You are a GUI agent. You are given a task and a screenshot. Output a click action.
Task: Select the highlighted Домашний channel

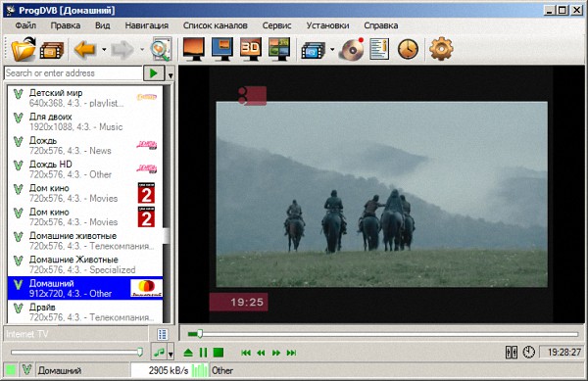coord(85,288)
